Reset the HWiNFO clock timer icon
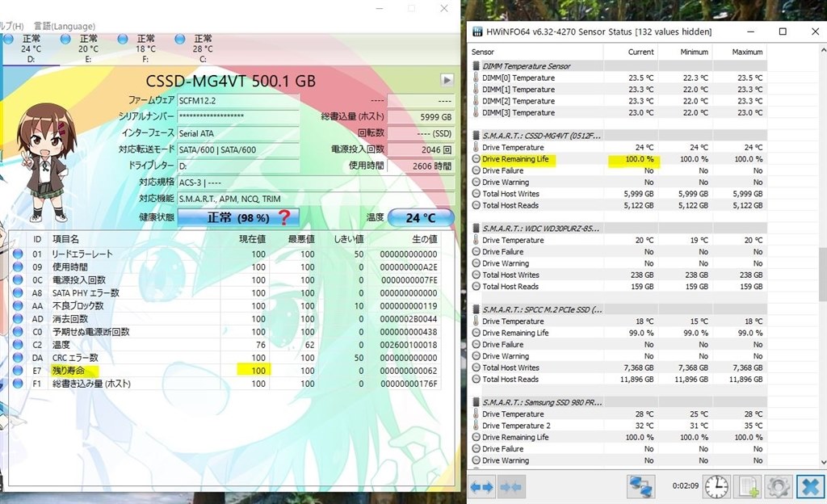This screenshot has width=827, height=504. pos(717,486)
